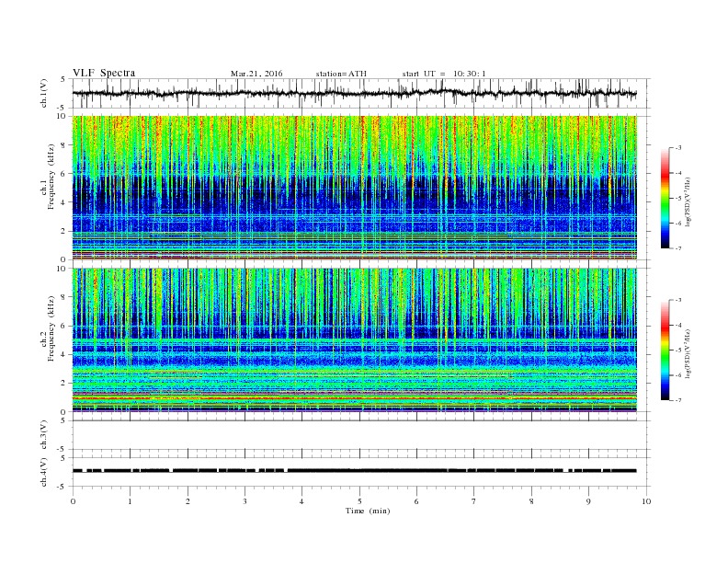This screenshot has height=563, width=728.
Task: Select the "Time (min)" axis label
Action: [x=368, y=511]
